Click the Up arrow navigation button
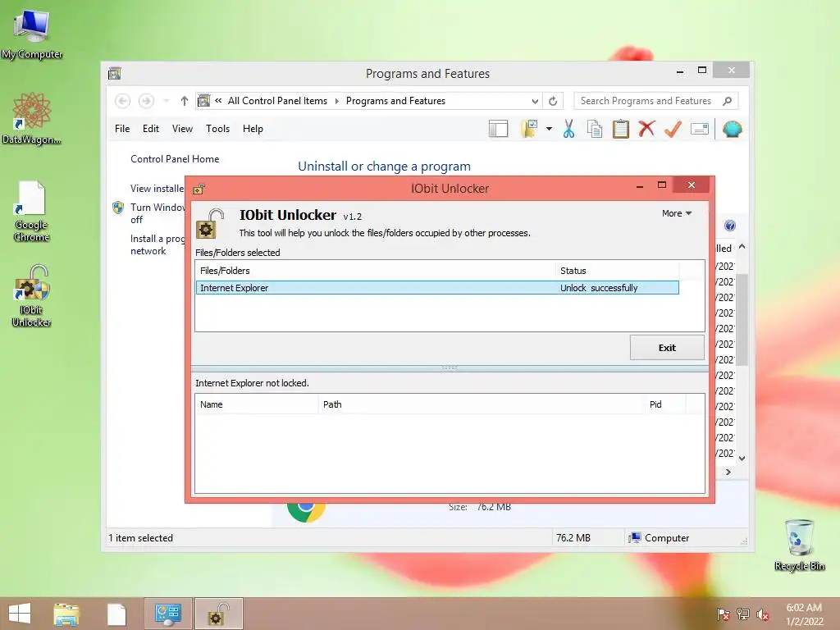840x630 pixels. [185, 101]
